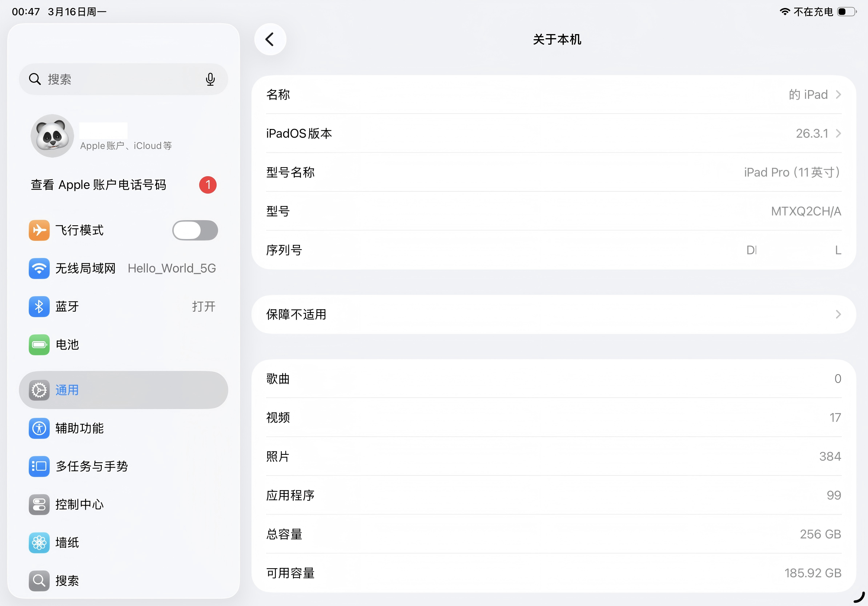This screenshot has height=606, width=868.
Task: Select Multitasking & Gestures menu item
Action: coord(92,466)
